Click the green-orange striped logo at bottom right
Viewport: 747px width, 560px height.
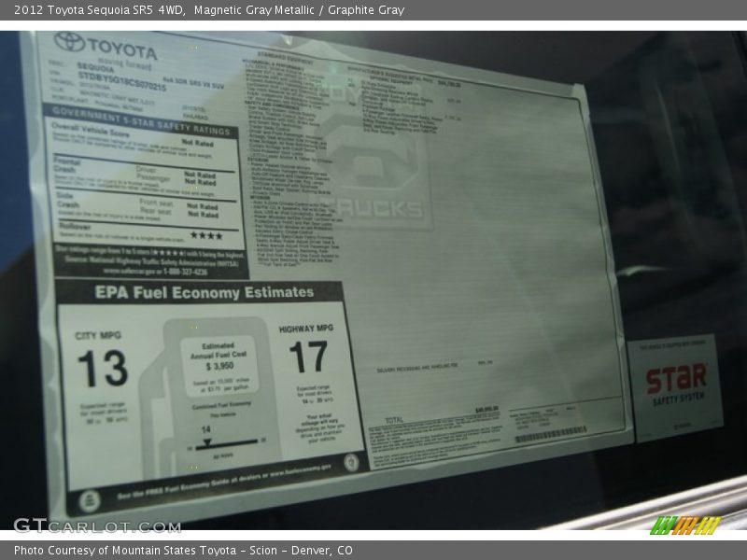coord(685,525)
